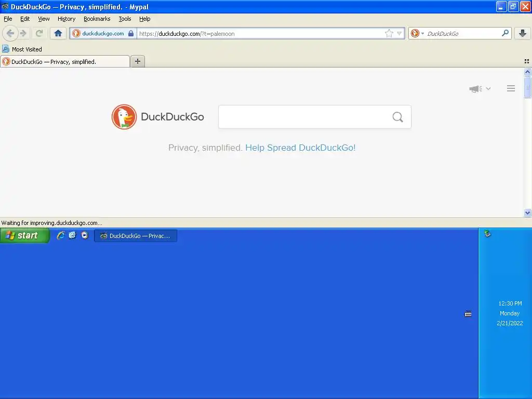
Task: Open the History menu
Action: pyautogui.click(x=66, y=19)
